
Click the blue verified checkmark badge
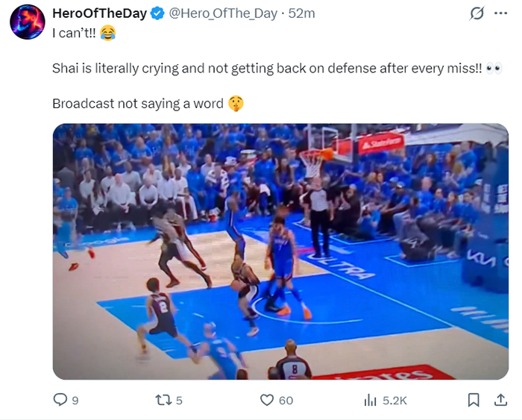pyautogui.click(x=157, y=13)
